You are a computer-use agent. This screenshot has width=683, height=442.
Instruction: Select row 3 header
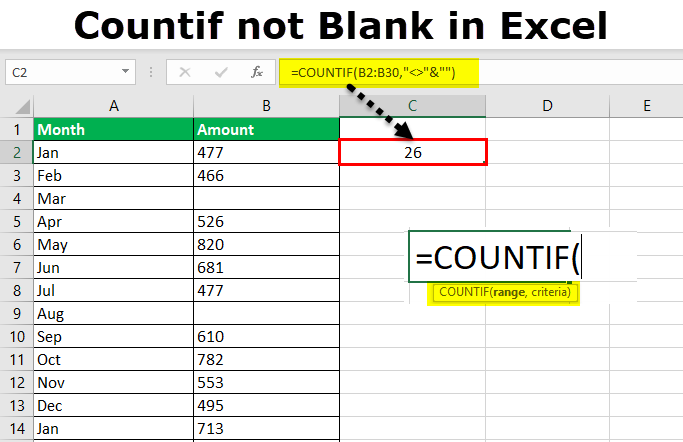tap(17, 175)
